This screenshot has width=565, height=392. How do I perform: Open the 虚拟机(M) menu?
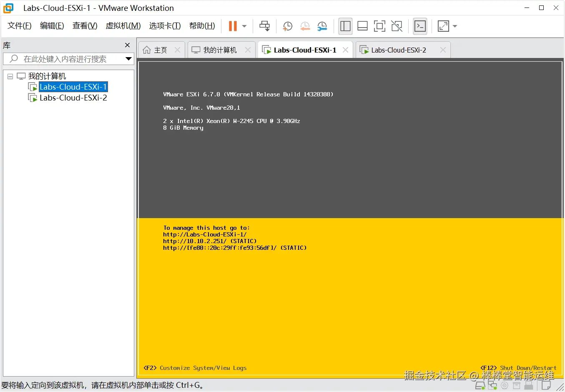pos(123,26)
